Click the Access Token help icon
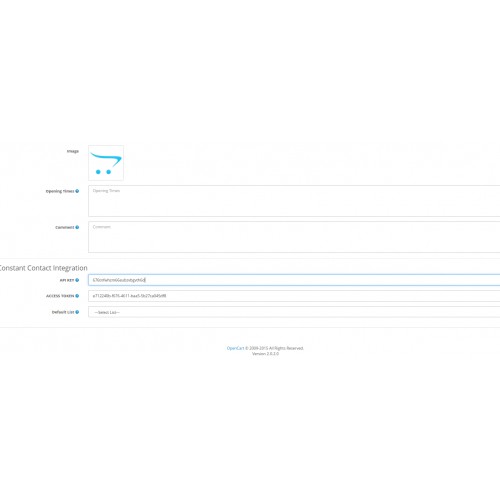The width and height of the screenshot is (500, 500). click(x=77, y=296)
